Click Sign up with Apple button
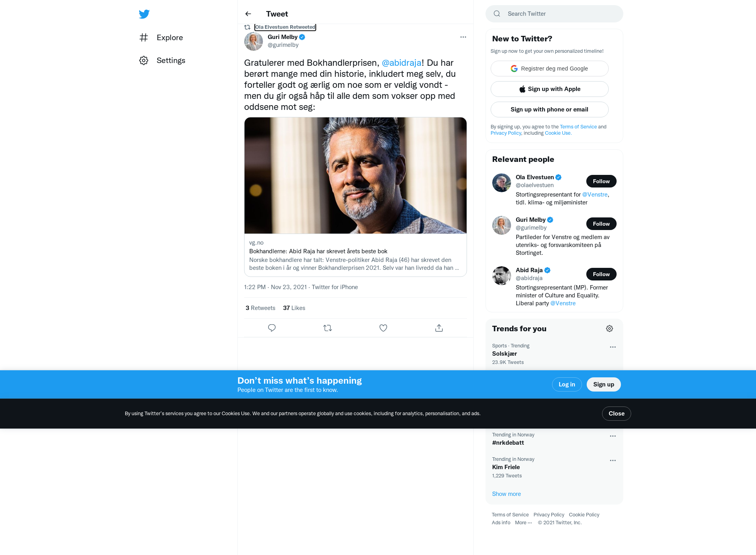 click(549, 89)
